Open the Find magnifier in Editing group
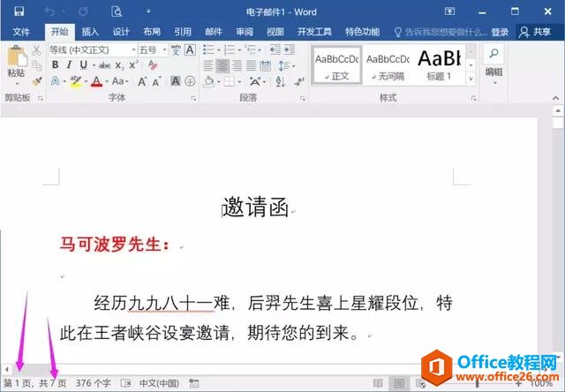The width and height of the screenshot is (565, 392). pos(493,53)
